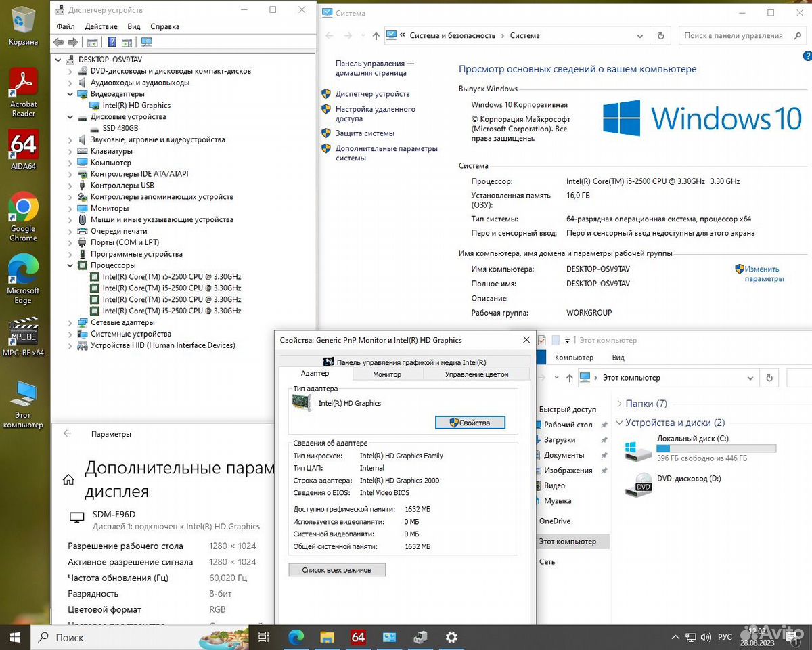Viewport: 812px width, 650px height.
Task: Open Дополнительные параметры системы link
Action: [386, 153]
